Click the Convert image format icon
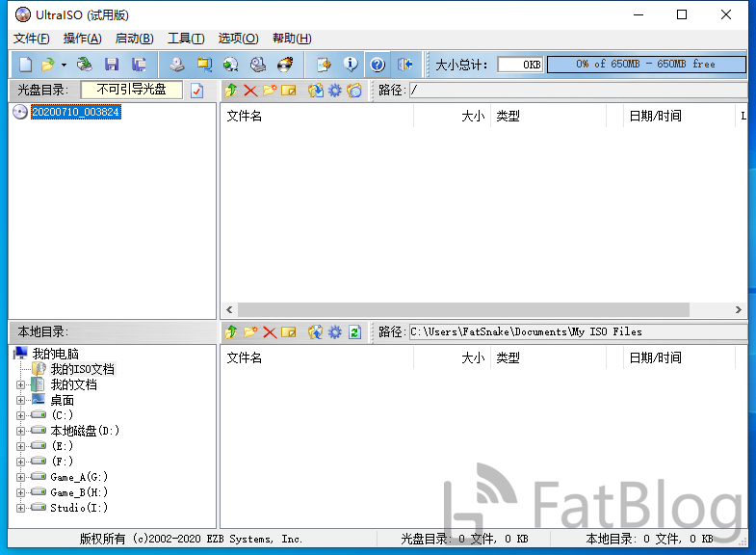 pyautogui.click(x=204, y=65)
